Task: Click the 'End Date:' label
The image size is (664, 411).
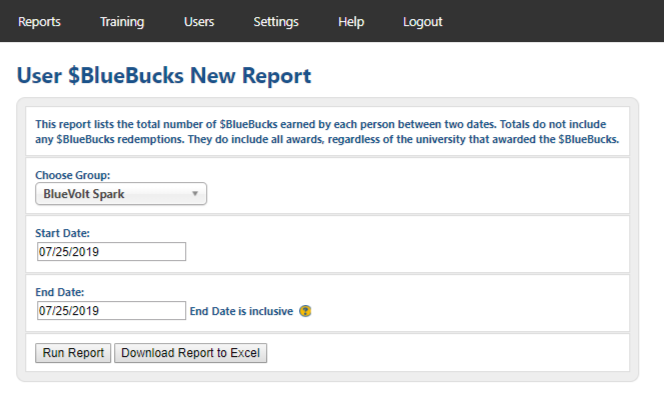Action: pos(60,292)
